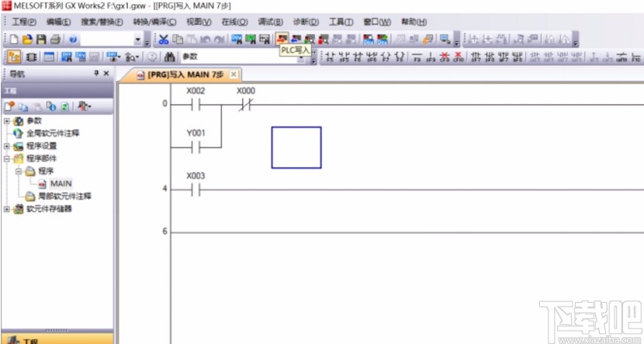
Task: Collapse the 程序部件 tree node
Action: pos(6,158)
